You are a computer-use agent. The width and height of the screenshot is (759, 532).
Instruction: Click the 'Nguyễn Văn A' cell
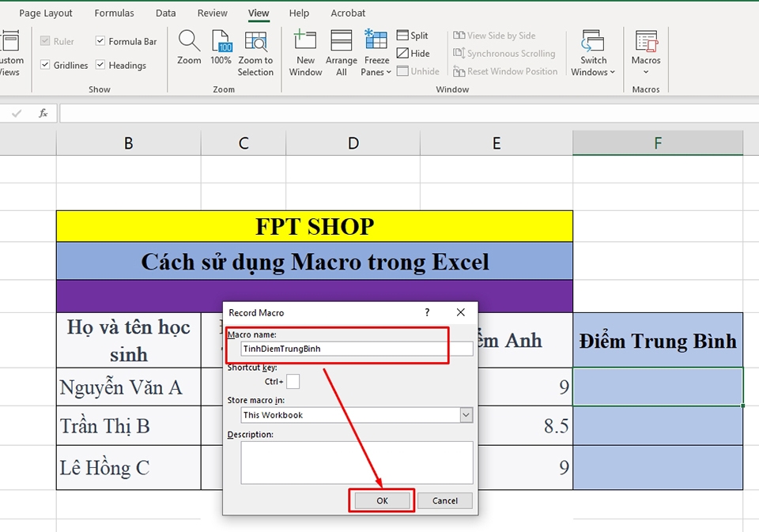(128, 387)
